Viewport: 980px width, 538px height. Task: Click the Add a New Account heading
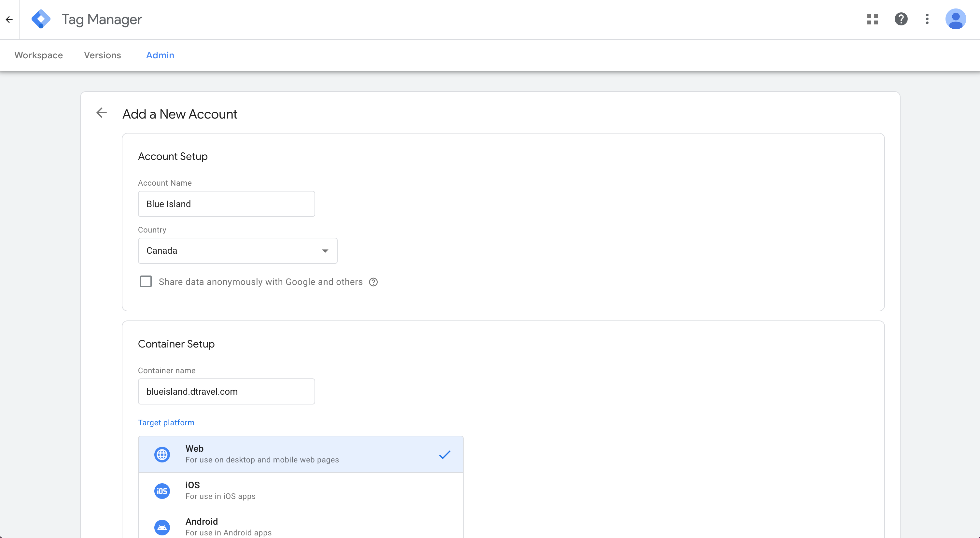pyautogui.click(x=180, y=114)
